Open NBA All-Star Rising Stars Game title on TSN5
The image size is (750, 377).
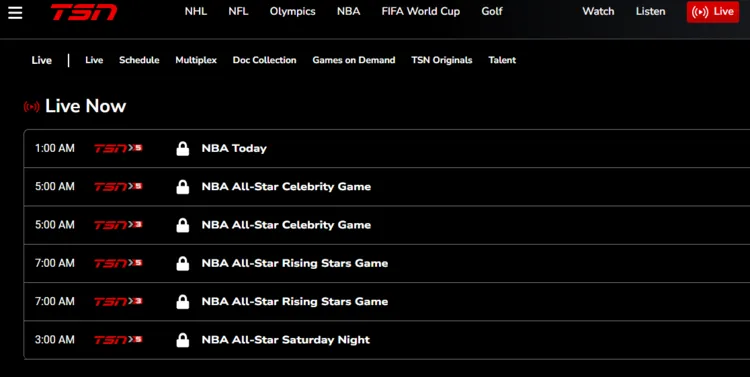(x=295, y=264)
